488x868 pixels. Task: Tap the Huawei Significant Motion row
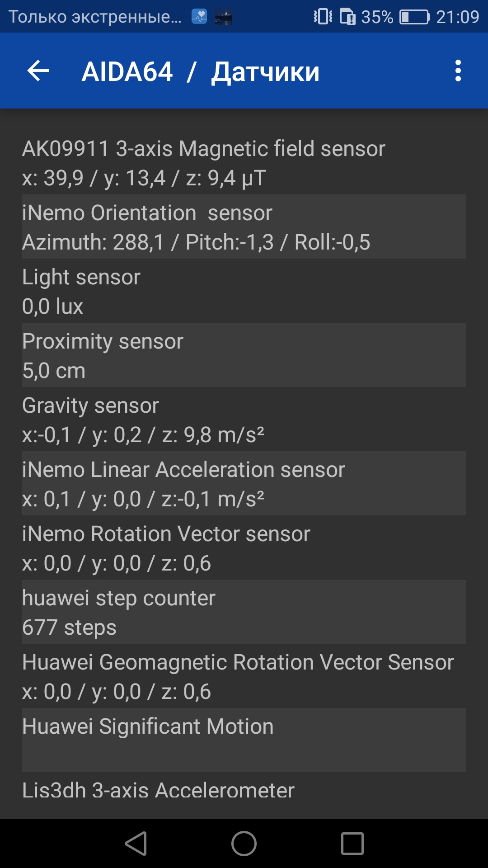244,740
